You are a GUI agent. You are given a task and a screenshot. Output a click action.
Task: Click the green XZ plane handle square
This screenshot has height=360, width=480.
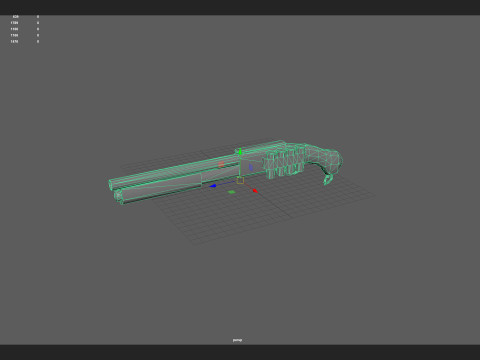click(x=231, y=192)
